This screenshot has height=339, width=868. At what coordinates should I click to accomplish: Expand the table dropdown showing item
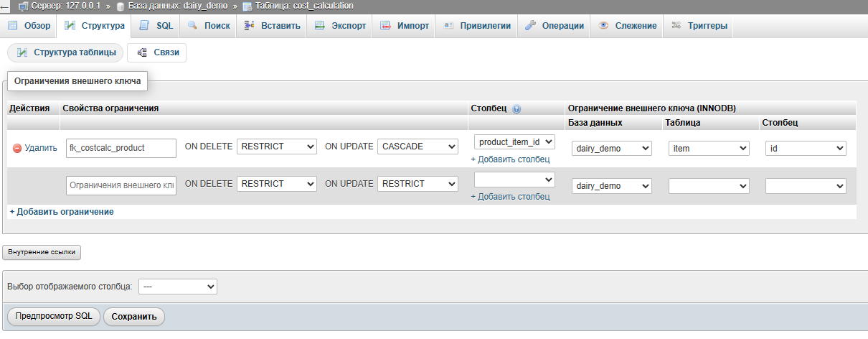(709, 149)
